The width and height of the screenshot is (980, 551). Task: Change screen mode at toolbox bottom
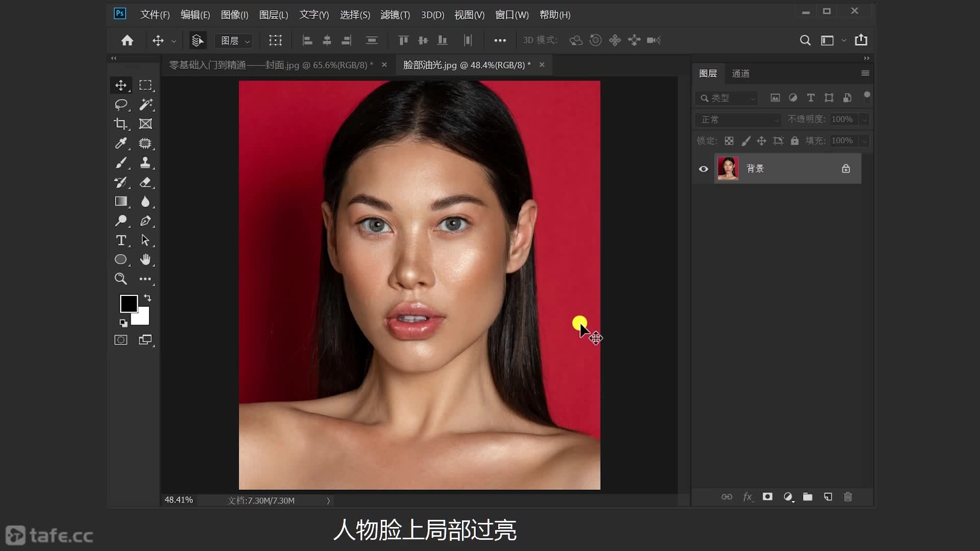145,340
